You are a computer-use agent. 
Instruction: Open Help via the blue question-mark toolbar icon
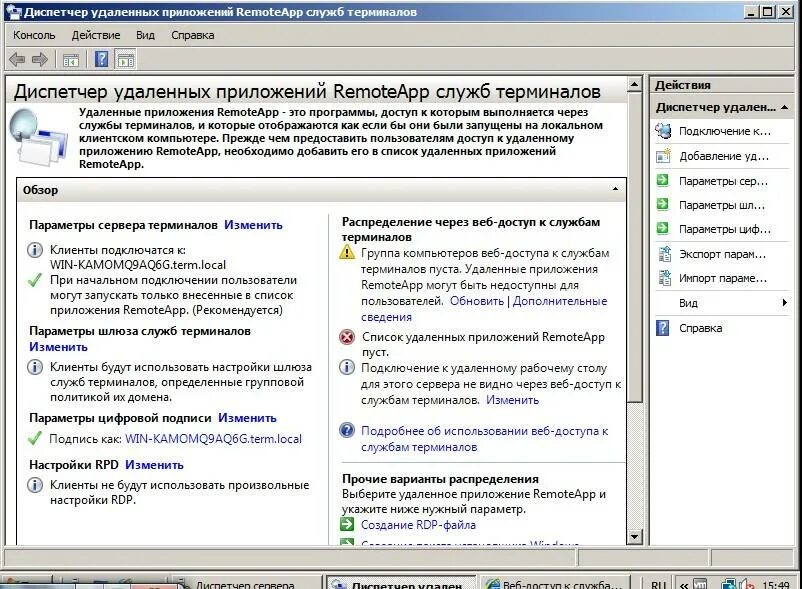(x=101, y=59)
